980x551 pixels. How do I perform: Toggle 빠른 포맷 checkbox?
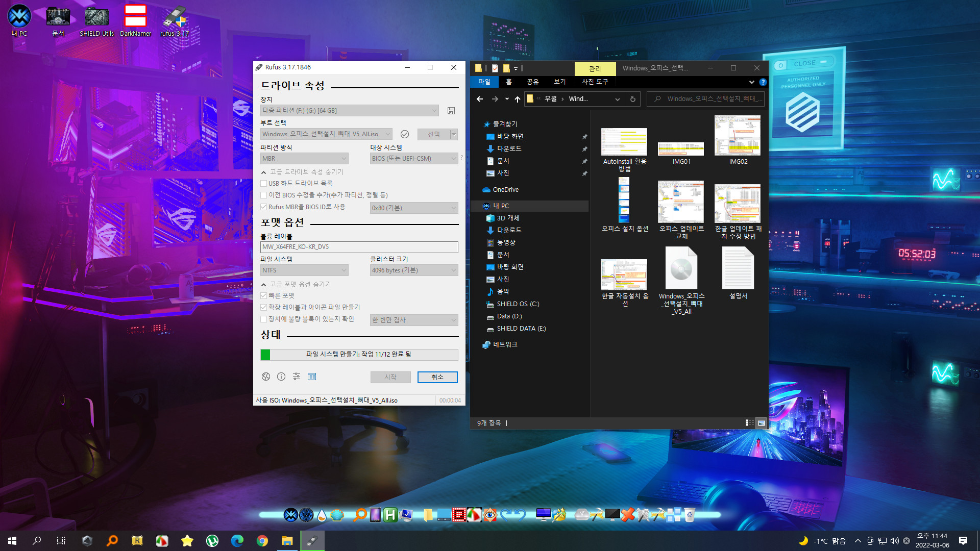tap(264, 295)
